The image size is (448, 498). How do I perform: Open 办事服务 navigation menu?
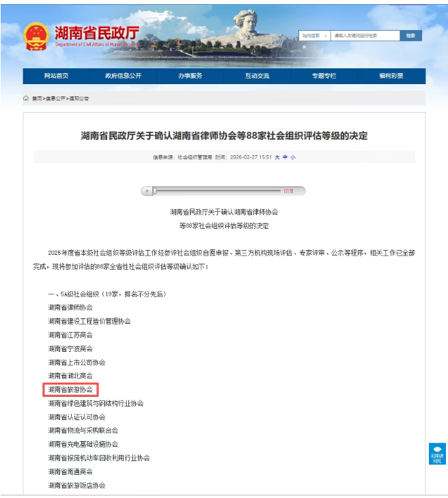[190, 76]
